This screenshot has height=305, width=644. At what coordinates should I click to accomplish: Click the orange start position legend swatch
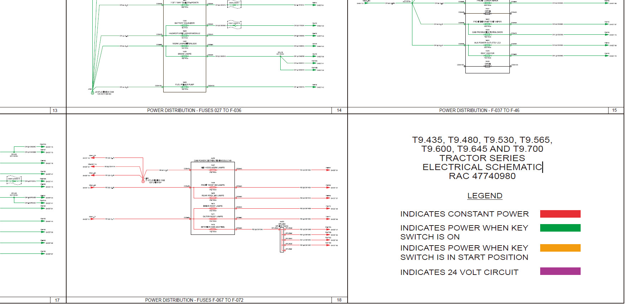[560, 248]
